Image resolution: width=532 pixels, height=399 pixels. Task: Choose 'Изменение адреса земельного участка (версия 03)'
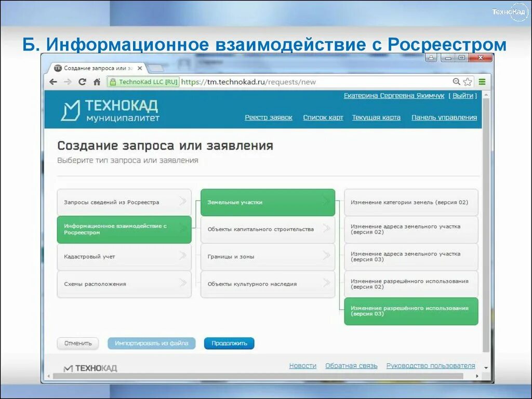tap(411, 257)
